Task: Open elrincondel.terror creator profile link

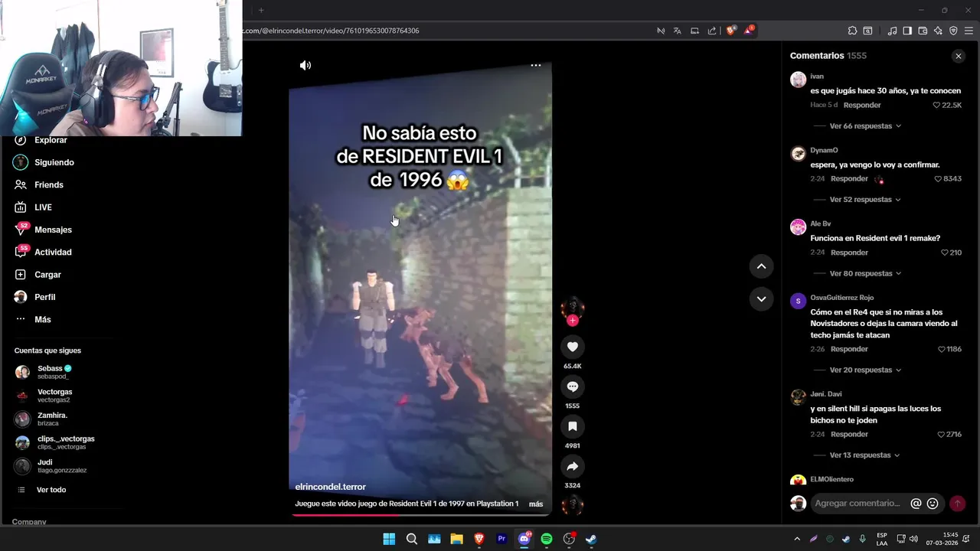Action: click(x=331, y=487)
